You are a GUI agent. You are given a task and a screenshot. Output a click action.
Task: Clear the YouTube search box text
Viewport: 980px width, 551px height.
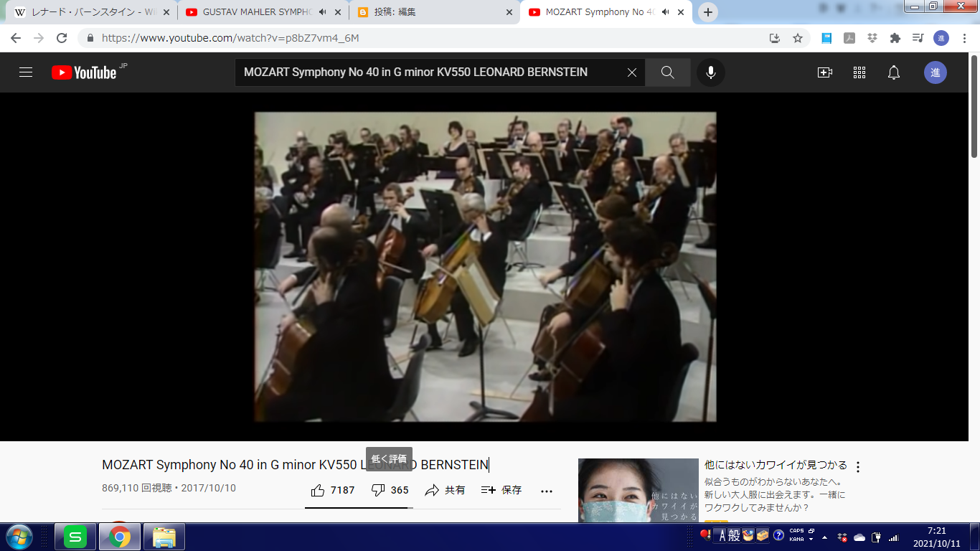(x=631, y=72)
